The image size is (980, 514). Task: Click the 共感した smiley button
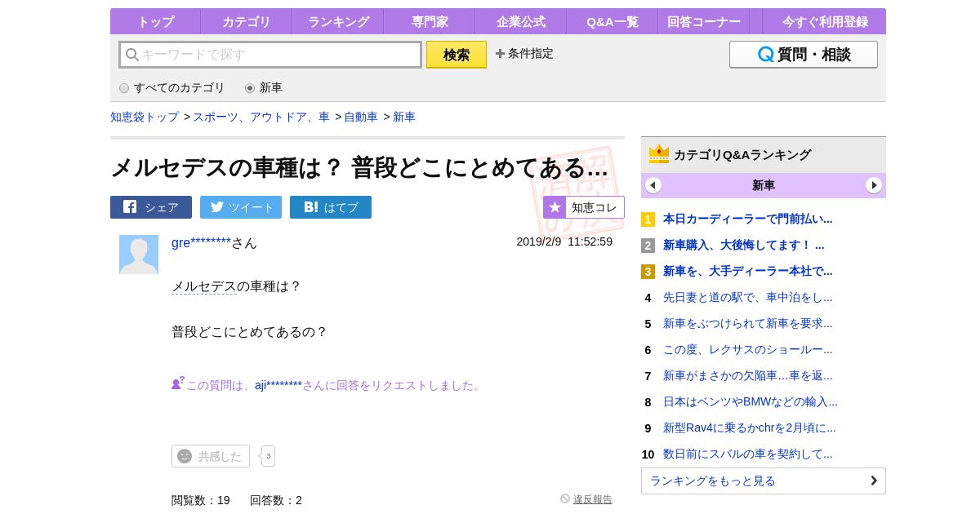point(211,456)
